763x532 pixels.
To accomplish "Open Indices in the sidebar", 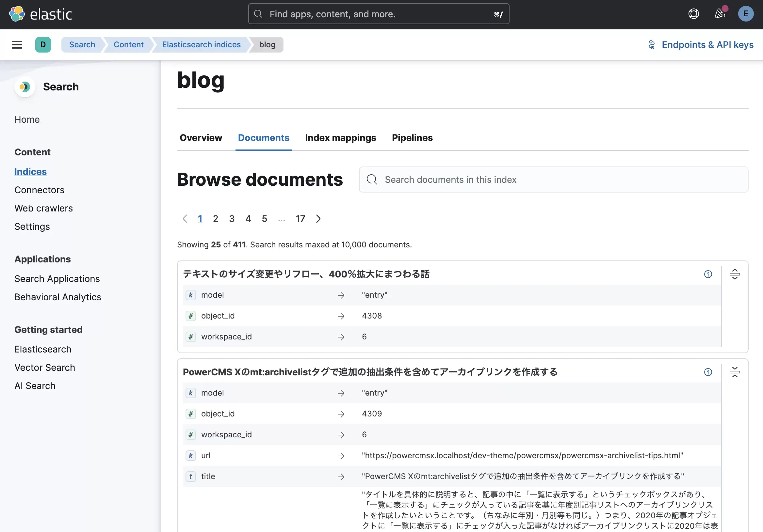I will (x=31, y=172).
